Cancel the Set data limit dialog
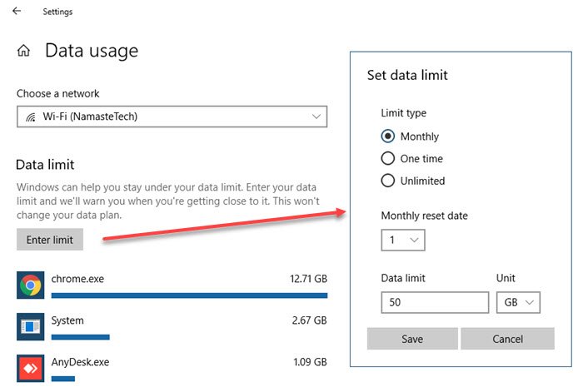The image size is (583, 392). (507, 339)
